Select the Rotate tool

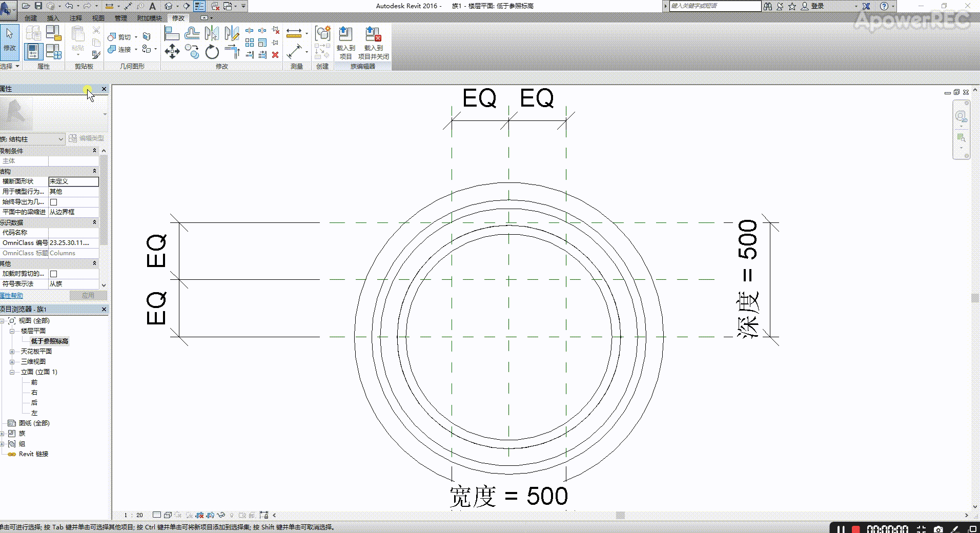[212, 51]
